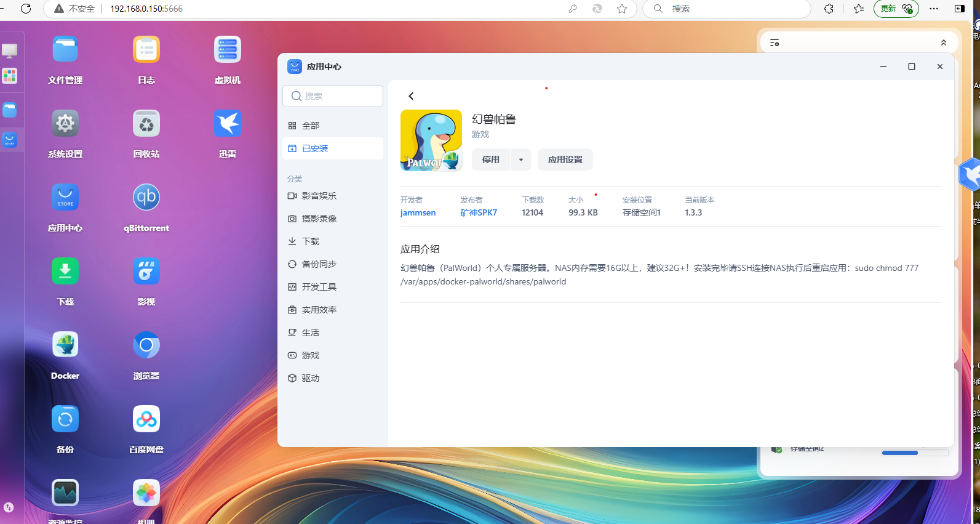Open developer link jammsen
The image size is (980, 524).
pos(418,212)
